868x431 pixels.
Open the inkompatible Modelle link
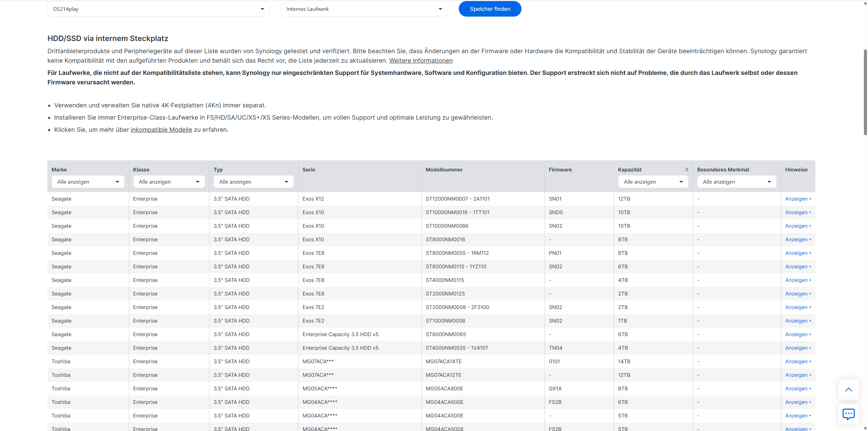[161, 130]
